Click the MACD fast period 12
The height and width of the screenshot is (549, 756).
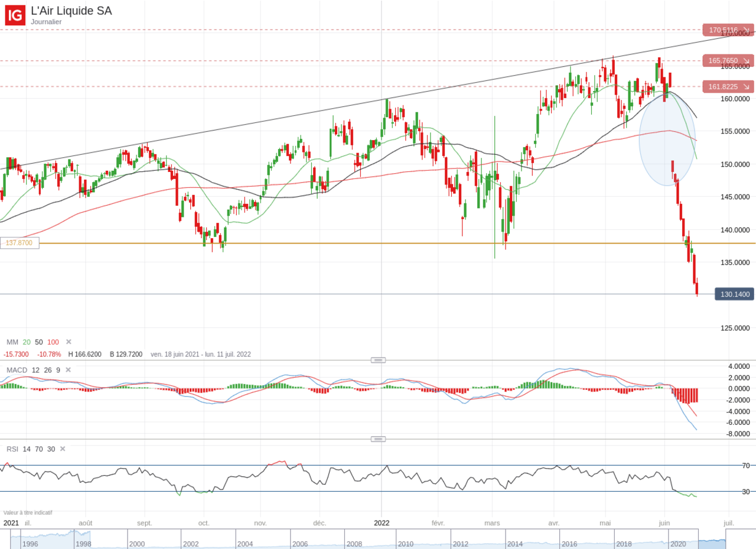click(x=35, y=370)
